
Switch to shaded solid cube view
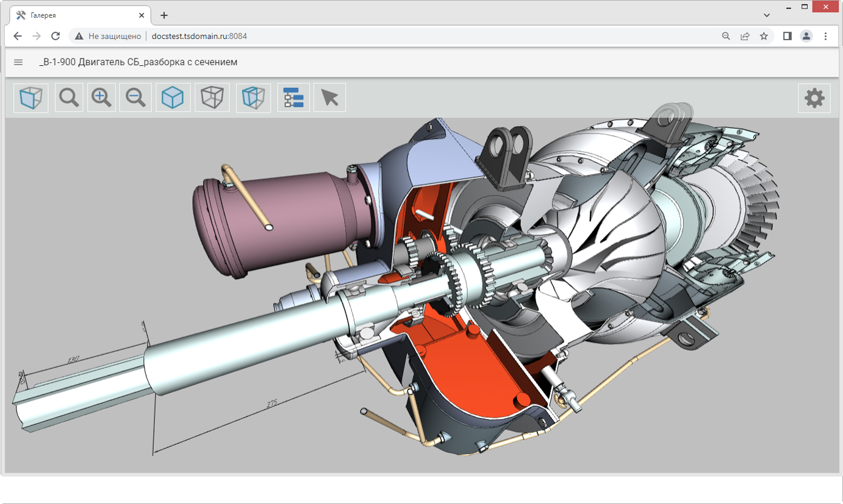pos(173,98)
